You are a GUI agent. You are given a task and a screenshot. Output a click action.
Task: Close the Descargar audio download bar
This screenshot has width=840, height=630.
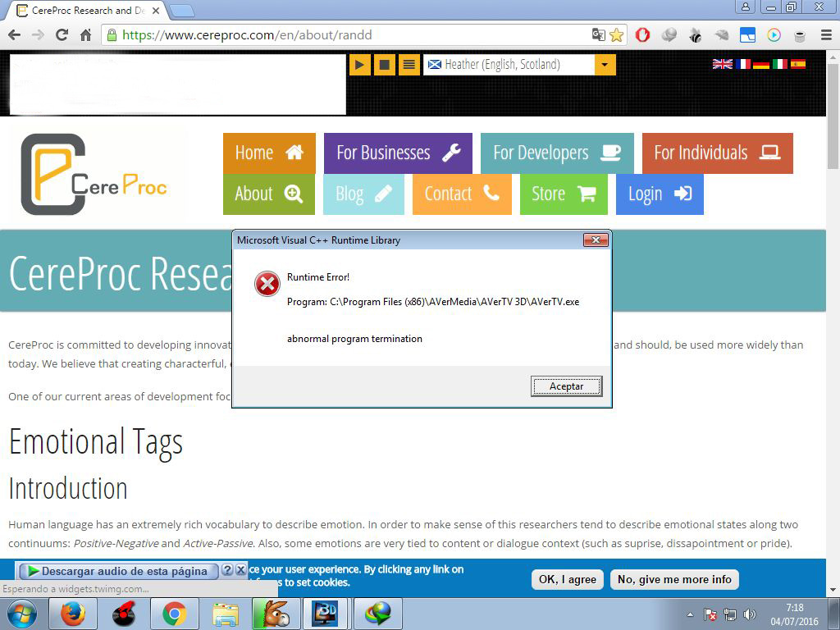click(241, 569)
